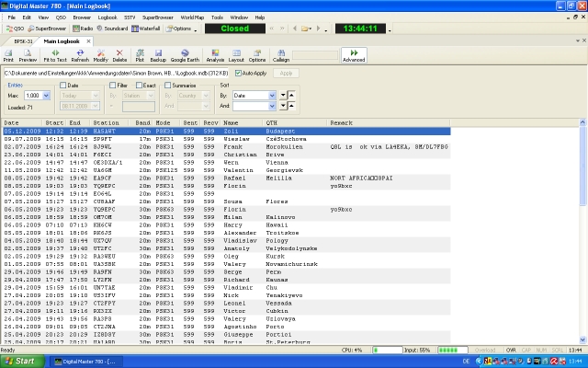Toggle the Auto Apply checkbox

point(239,73)
